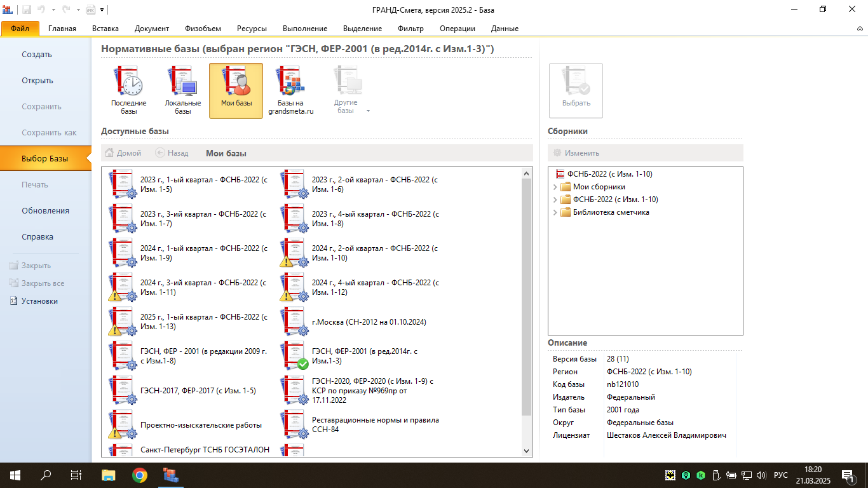This screenshot has width=868, height=488.
Task: Open the Выполнение ribbon tab
Action: coord(305,29)
